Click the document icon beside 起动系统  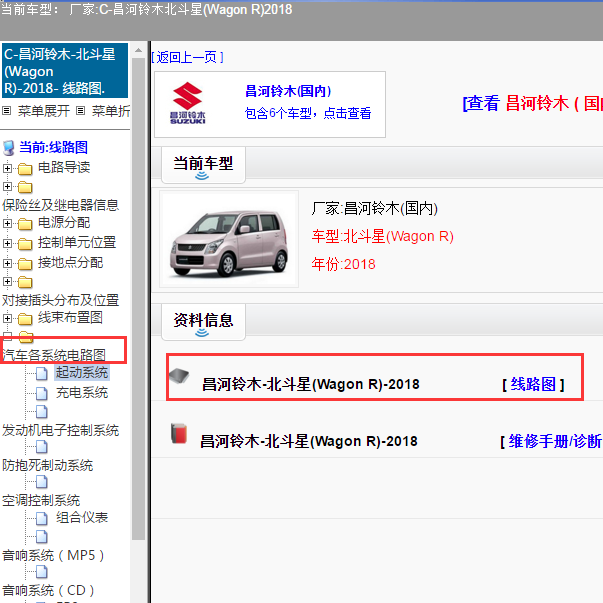42,373
